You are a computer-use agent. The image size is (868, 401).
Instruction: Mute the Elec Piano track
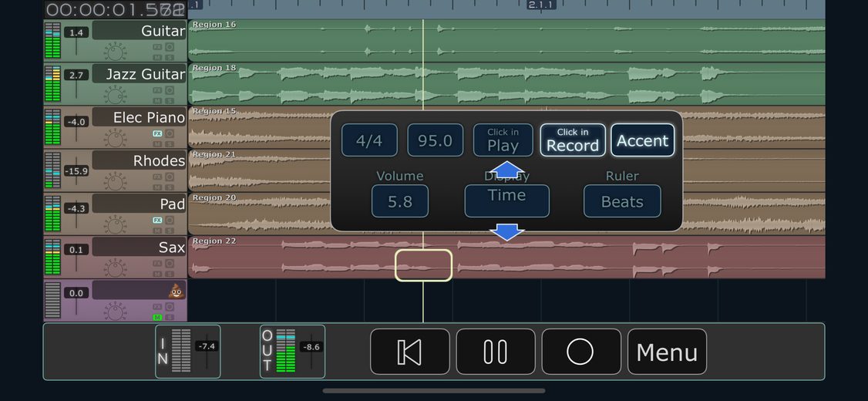pos(157,143)
